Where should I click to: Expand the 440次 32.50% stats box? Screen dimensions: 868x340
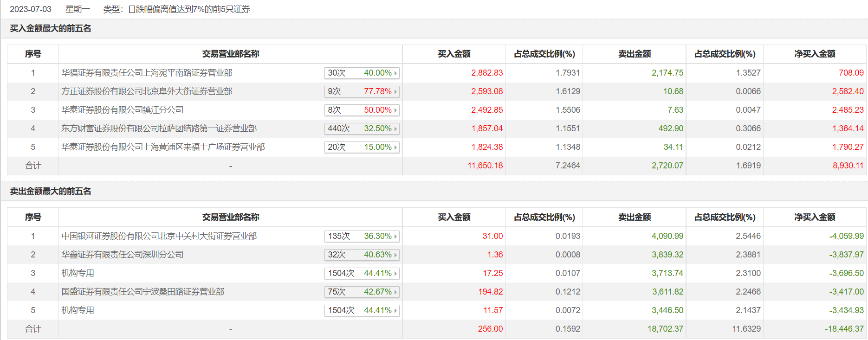tap(362, 128)
